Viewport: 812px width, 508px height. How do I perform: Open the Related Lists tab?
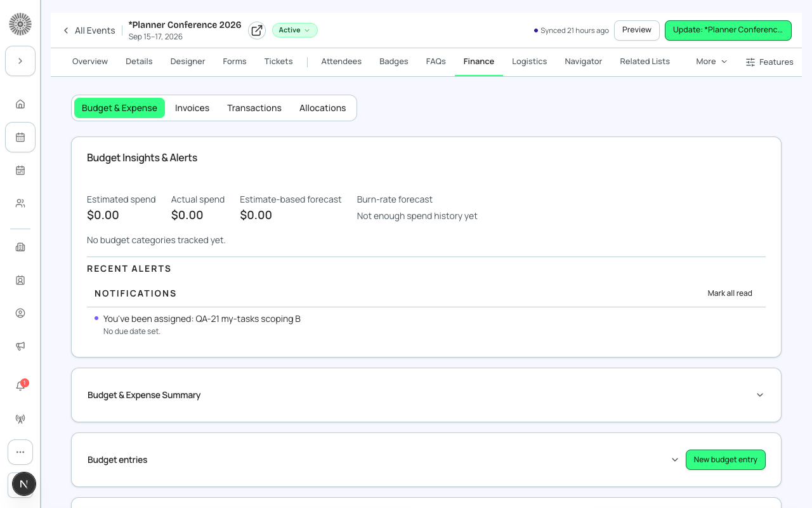[645, 62]
